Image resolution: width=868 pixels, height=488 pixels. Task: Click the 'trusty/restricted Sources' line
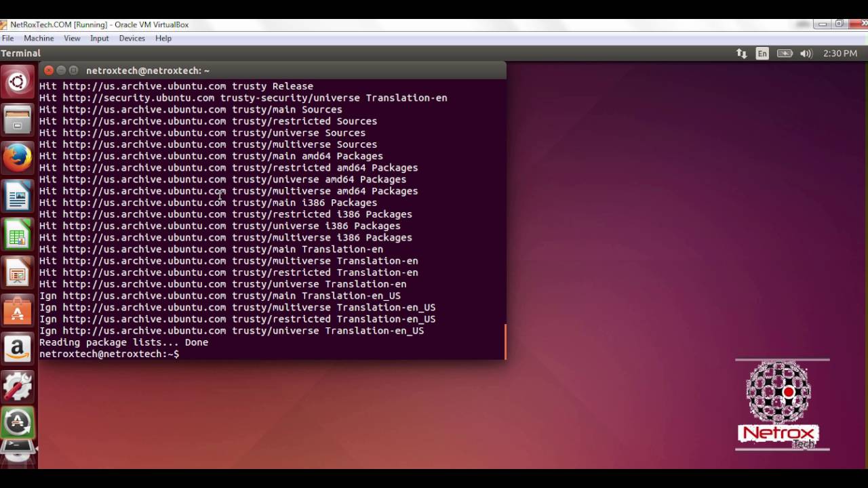[208, 121]
